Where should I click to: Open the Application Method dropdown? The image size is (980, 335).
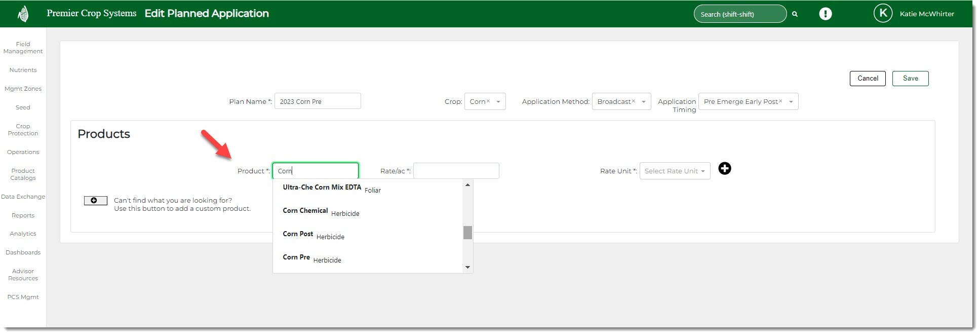643,102
